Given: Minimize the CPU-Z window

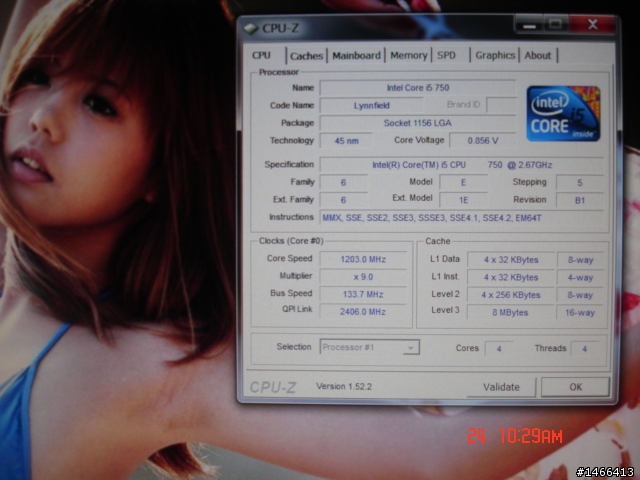Looking at the screenshot, I should (529, 25).
